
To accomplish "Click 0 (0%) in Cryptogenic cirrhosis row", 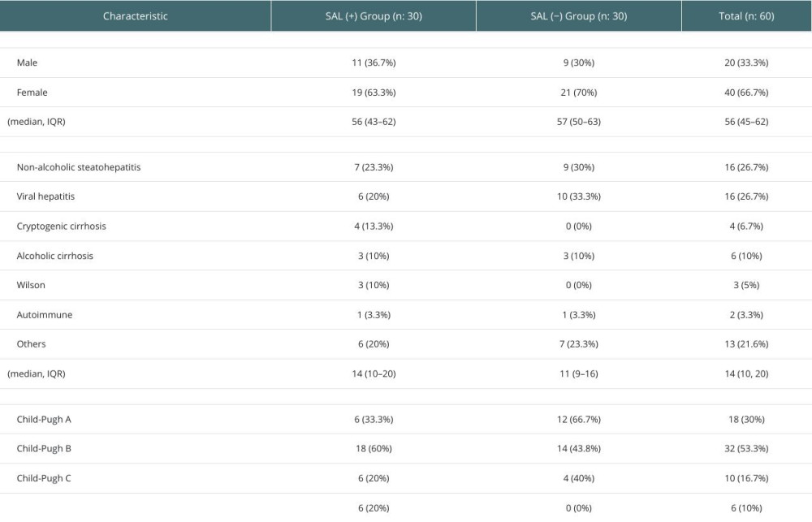I will (578, 226).
